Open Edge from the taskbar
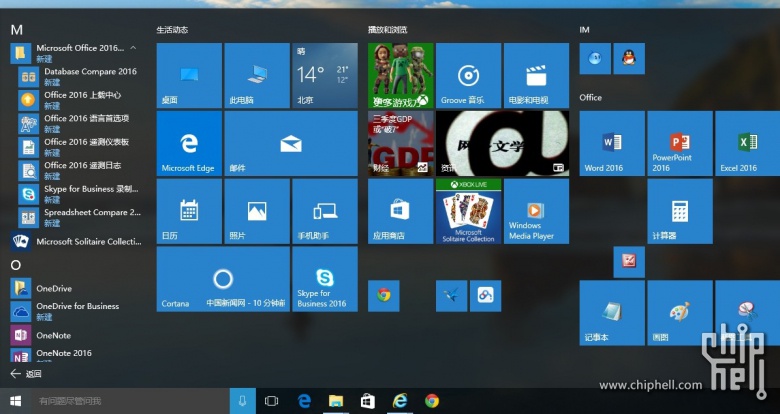Screen dimensions: 780x414 coord(304,401)
